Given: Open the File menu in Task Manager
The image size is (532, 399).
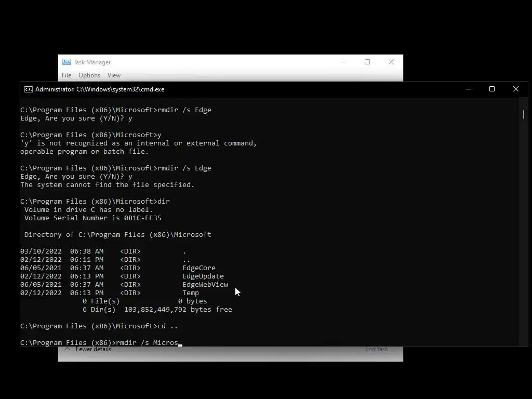Looking at the screenshot, I should click(66, 75).
